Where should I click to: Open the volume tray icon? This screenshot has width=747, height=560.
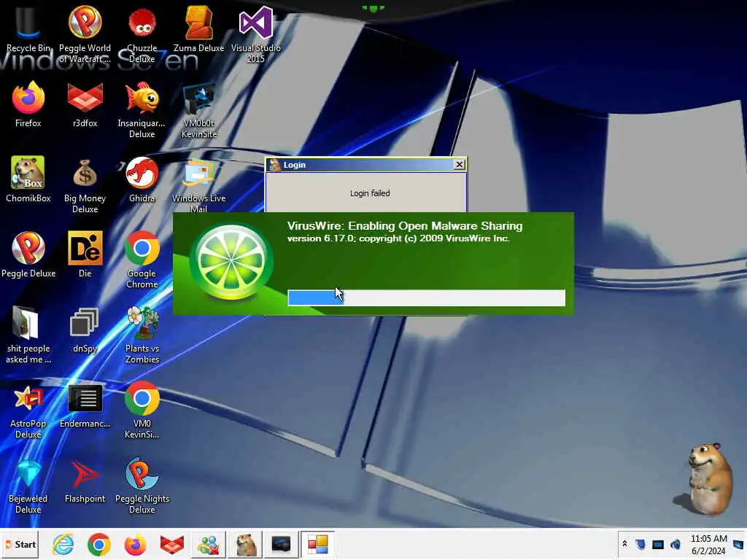675,544
